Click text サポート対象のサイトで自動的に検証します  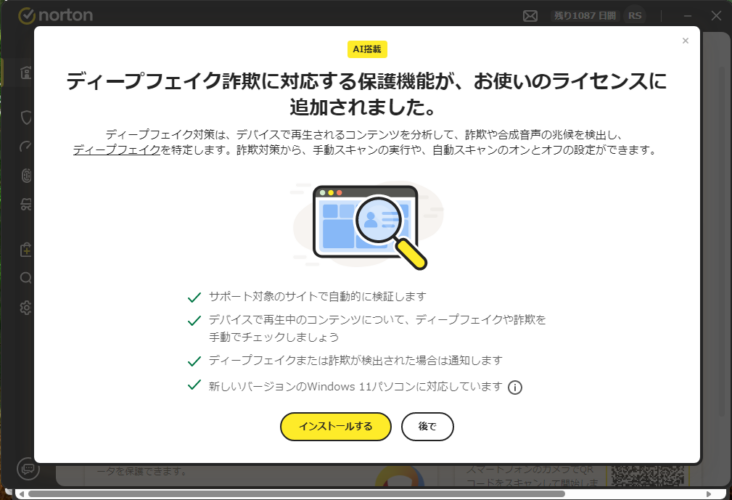point(317,296)
